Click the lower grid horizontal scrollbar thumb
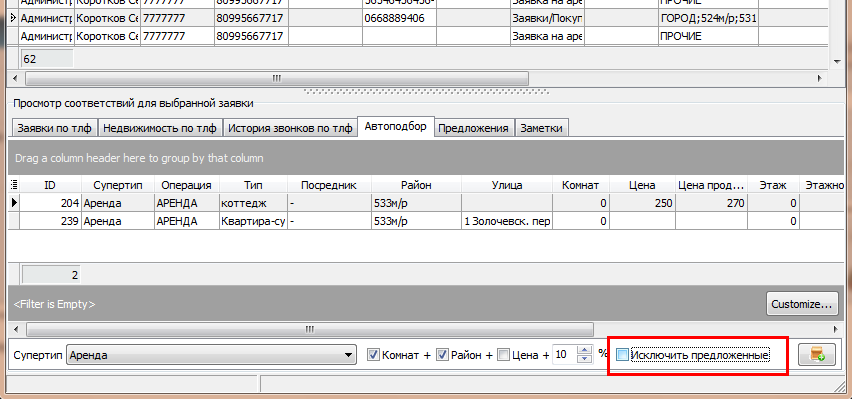Viewport: 852px width, 399px height. [309, 329]
